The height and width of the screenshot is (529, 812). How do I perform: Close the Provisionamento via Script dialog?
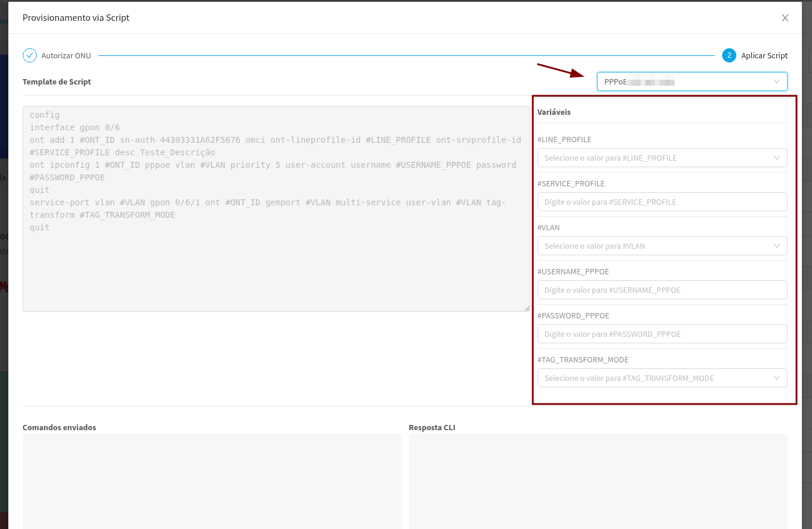[x=785, y=18]
